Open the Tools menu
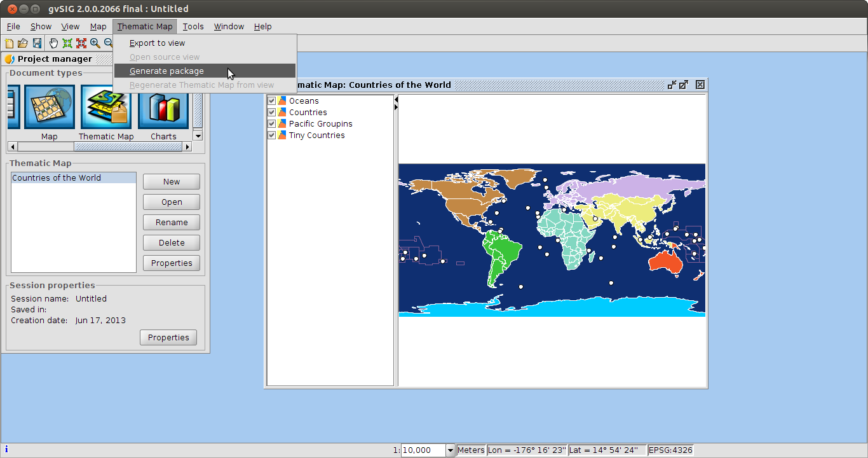Image resolution: width=868 pixels, height=458 pixels. (x=193, y=26)
